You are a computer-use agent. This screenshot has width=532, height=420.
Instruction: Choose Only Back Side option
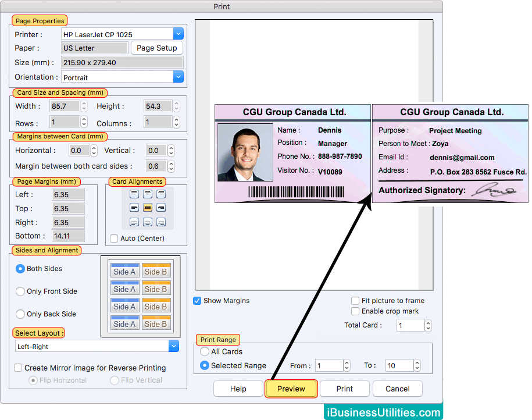tap(20, 314)
